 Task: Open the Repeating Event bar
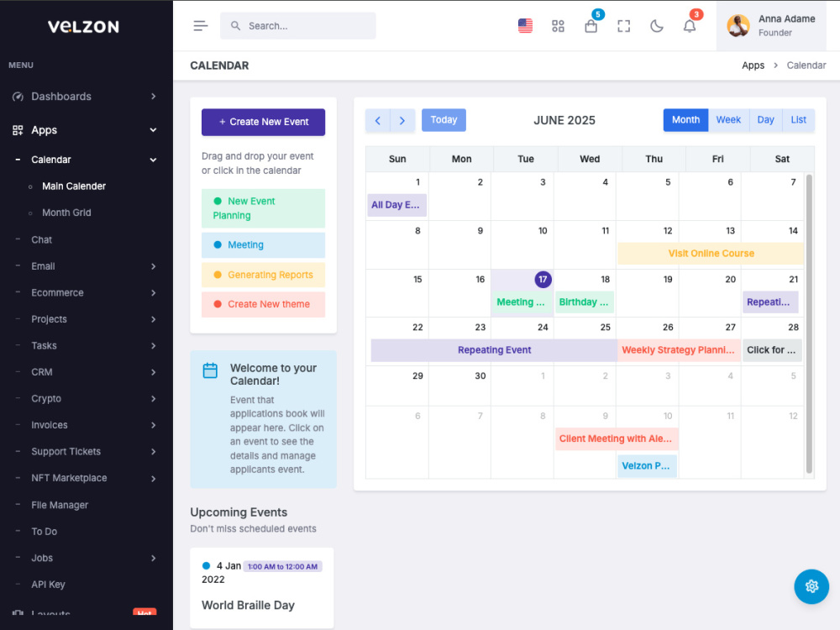[494, 350]
